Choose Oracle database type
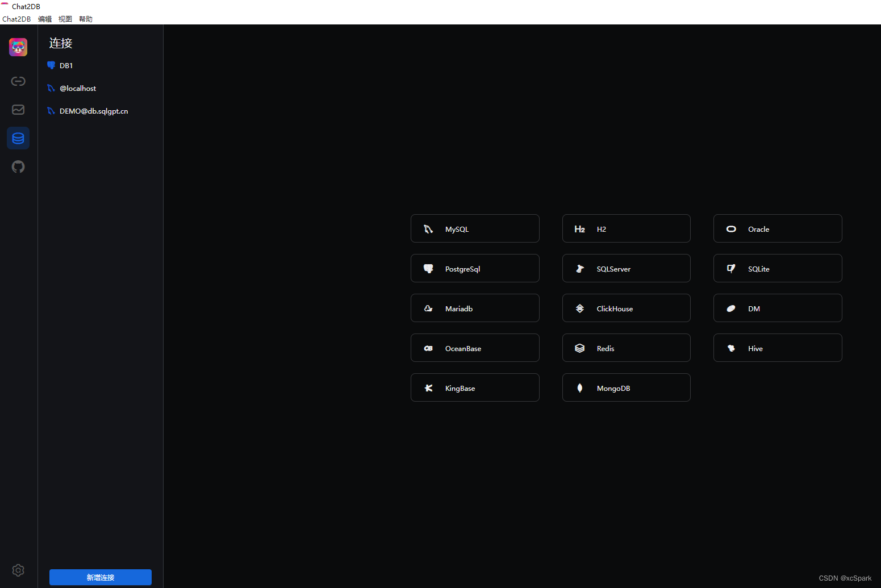Screen dimensions: 881x588 point(778,228)
